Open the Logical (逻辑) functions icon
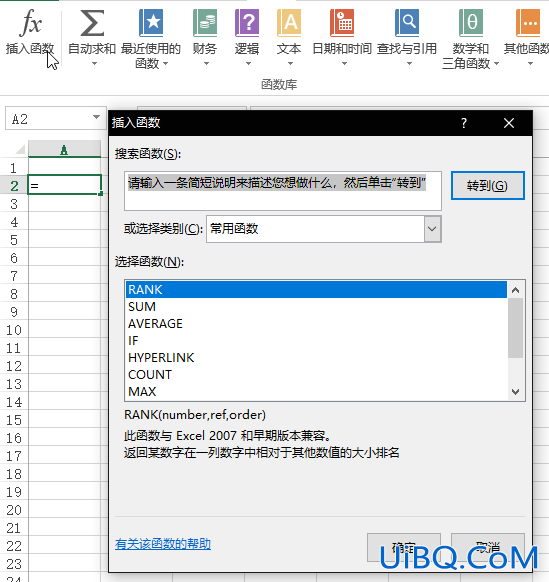This screenshot has height=582, width=549. (247, 23)
